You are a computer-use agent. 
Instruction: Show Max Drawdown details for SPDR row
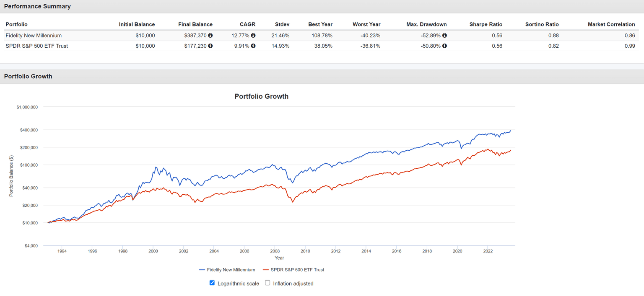pyautogui.click(x=444, y=46)
